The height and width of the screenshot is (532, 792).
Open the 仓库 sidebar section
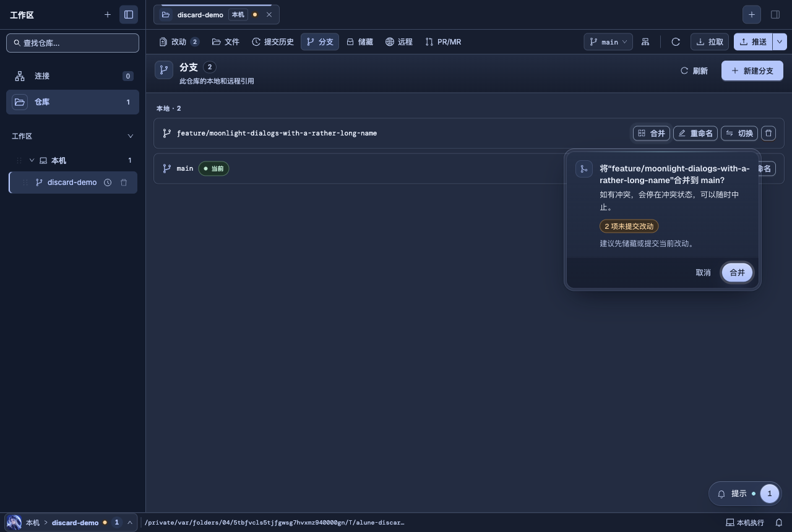[x=72, y=102]
